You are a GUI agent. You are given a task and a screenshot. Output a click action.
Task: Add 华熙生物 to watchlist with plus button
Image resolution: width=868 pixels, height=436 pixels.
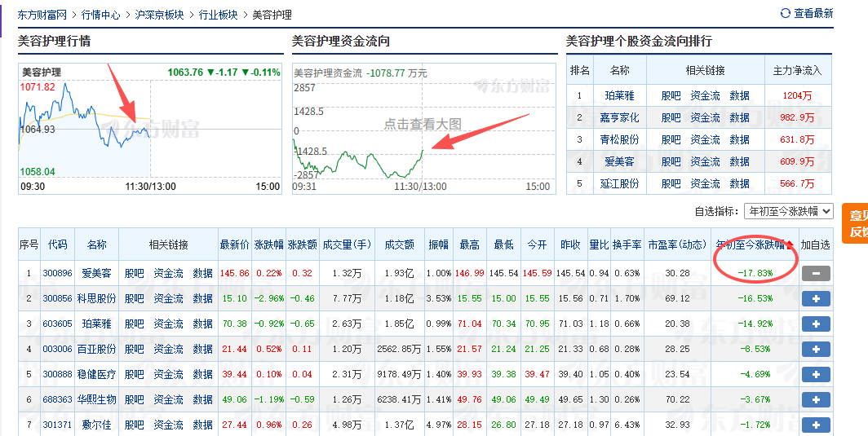816,399
